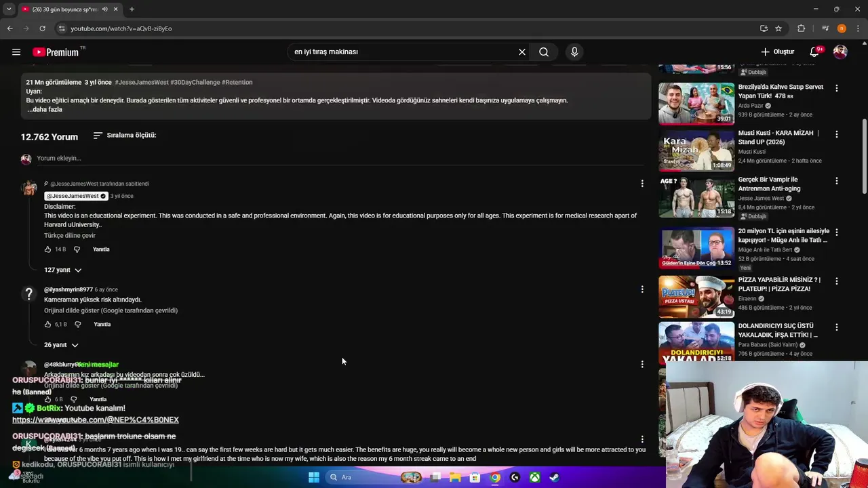This screenshot has width=868, height=488.
Task: Go back in Chrome
Action: (x=9, y=28)
